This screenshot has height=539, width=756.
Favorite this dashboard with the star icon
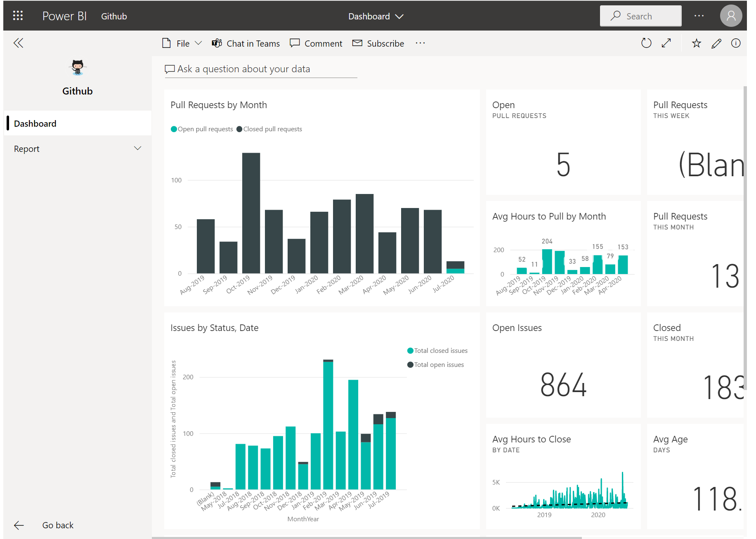click(696, 43)
